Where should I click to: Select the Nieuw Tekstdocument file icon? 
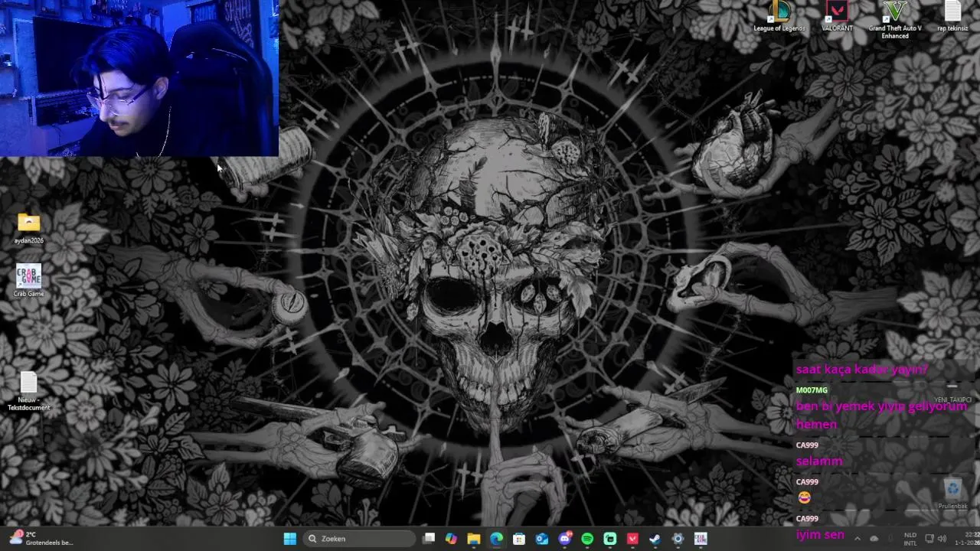point(28,392)
